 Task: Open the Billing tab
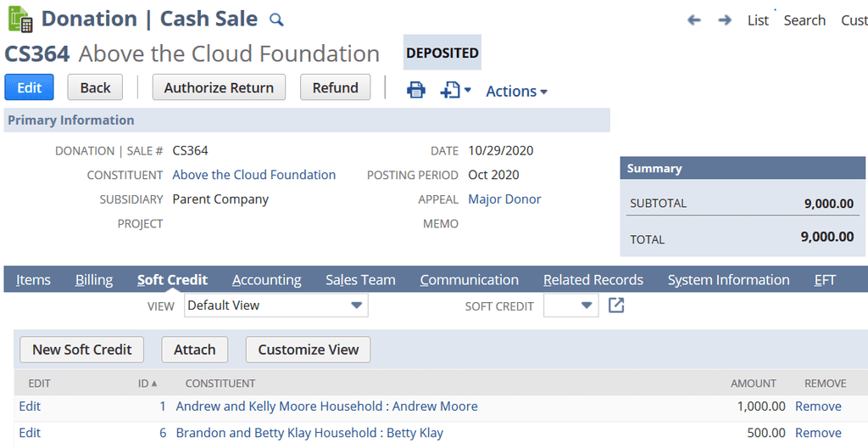point(94,280)
